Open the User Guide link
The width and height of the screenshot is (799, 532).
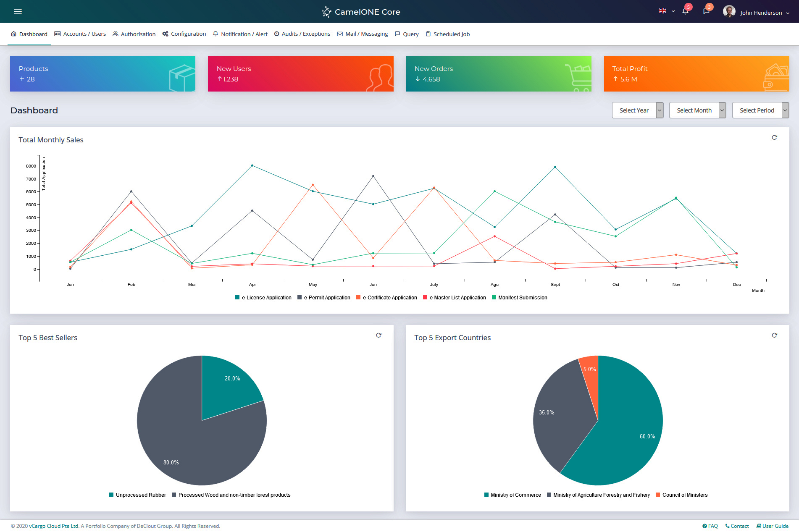click(772, 526)
